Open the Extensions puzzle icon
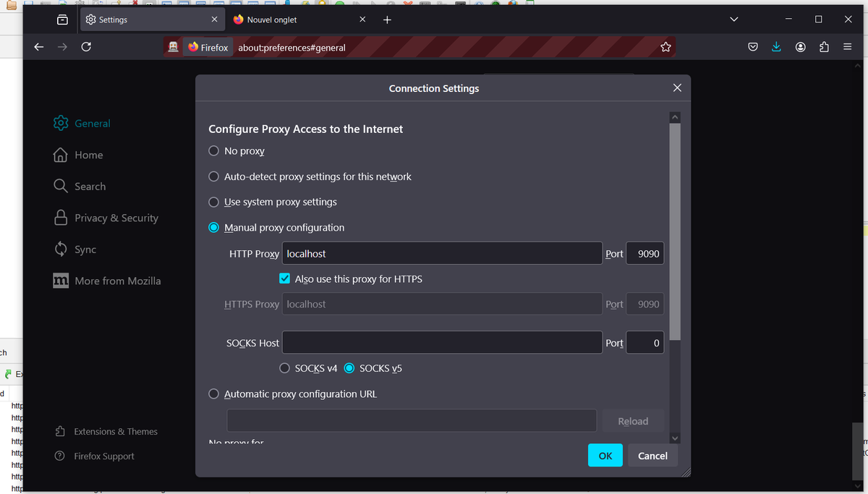This screenshot has width=868, height=494. (x=824, y=47)
